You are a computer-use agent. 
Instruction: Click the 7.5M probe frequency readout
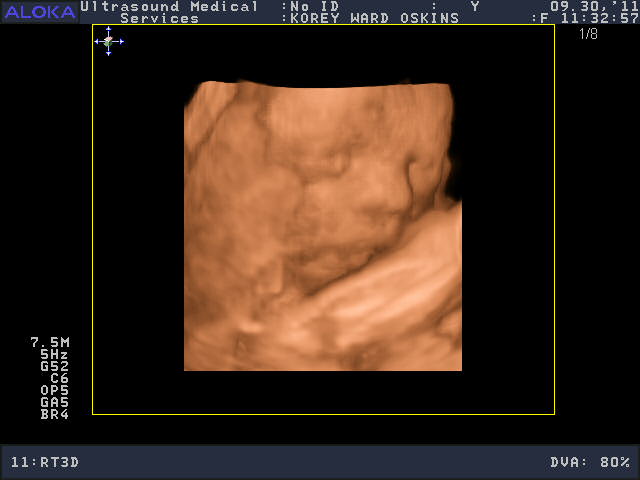pyautogui.click(x=50, y=342)
